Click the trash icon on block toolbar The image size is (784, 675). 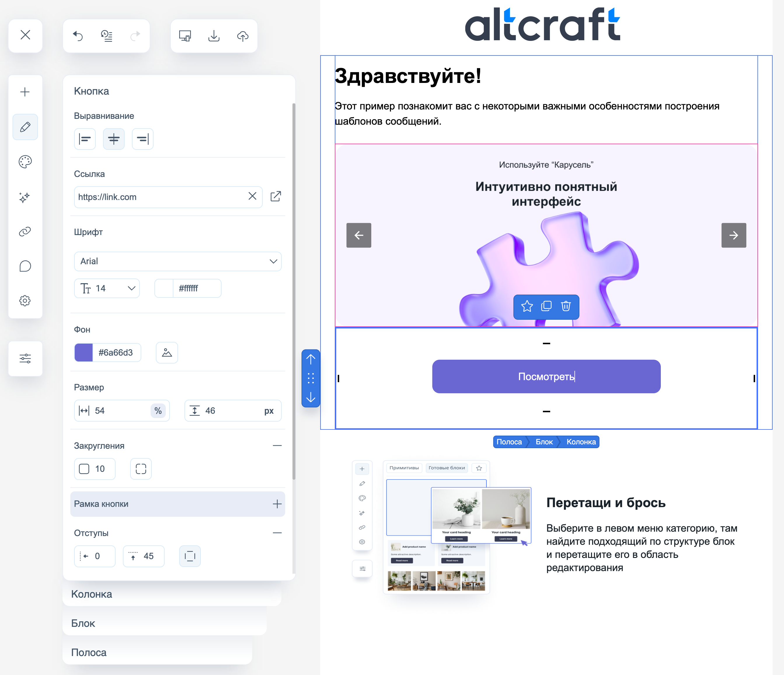pyautogui.click(x=566, y=306)
